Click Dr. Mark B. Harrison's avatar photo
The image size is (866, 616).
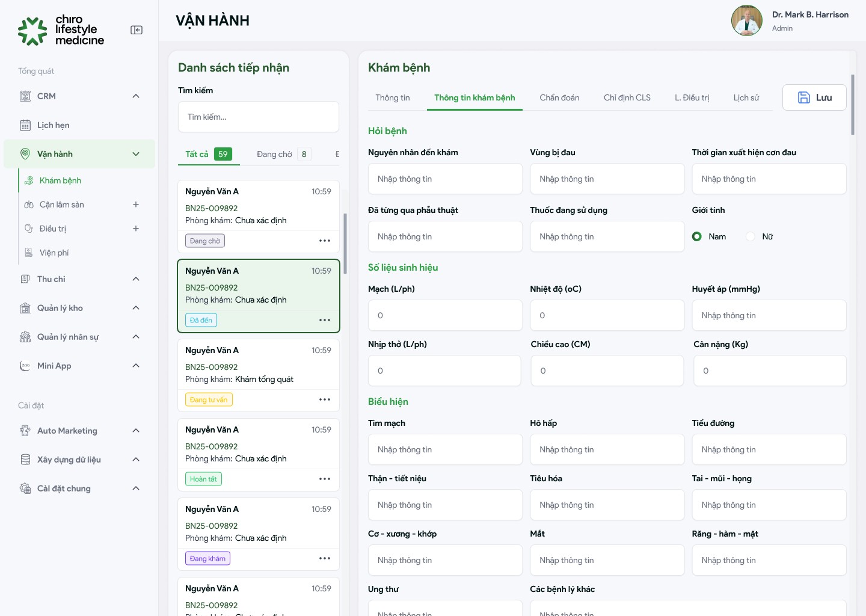[x=747, y=20]
